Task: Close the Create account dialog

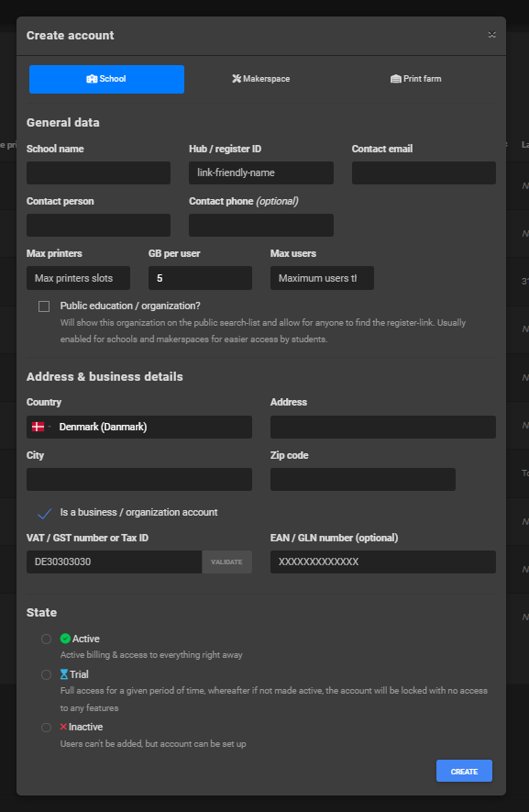Action: 491,35
